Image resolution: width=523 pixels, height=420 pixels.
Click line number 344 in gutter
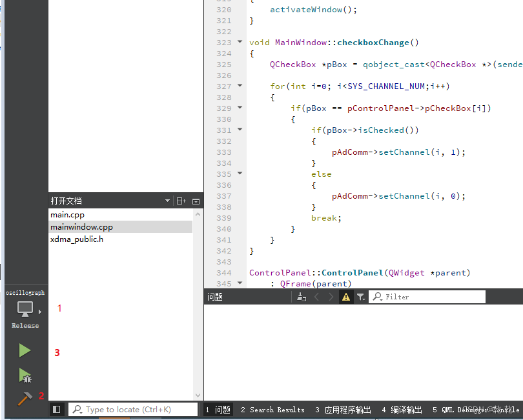224,273
